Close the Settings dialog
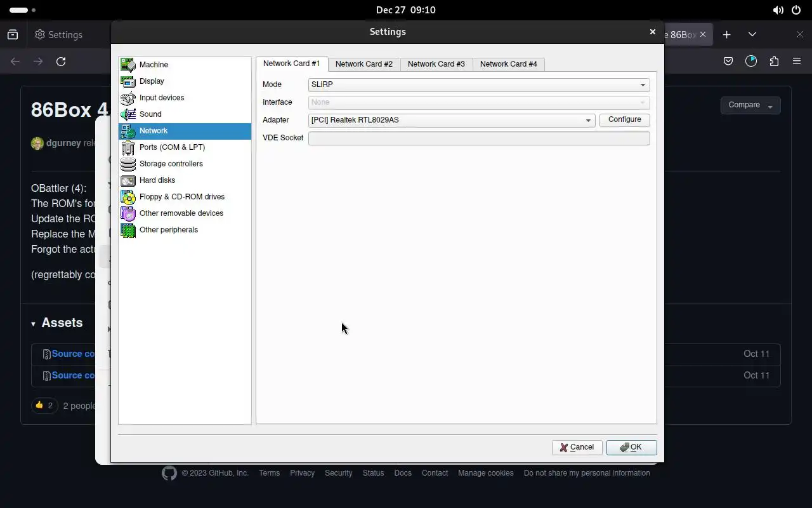The width and height of the screenshot is (812, 508). (x=652, y=32)
